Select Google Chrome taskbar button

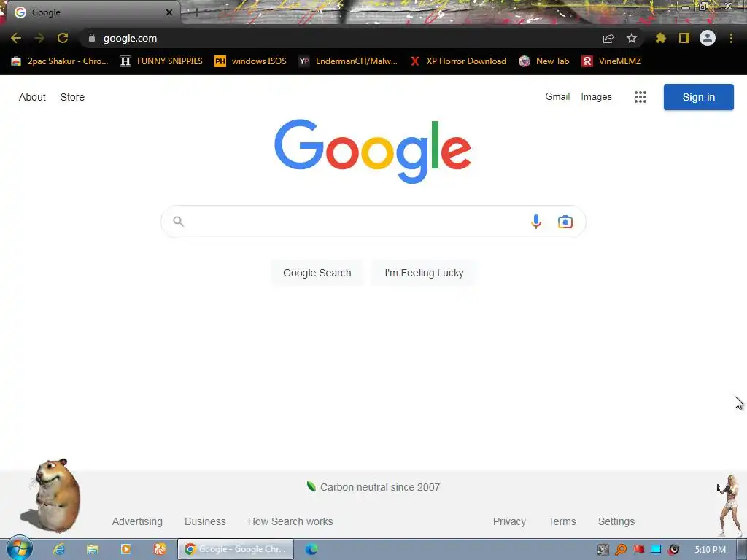[x=236, y=549]
